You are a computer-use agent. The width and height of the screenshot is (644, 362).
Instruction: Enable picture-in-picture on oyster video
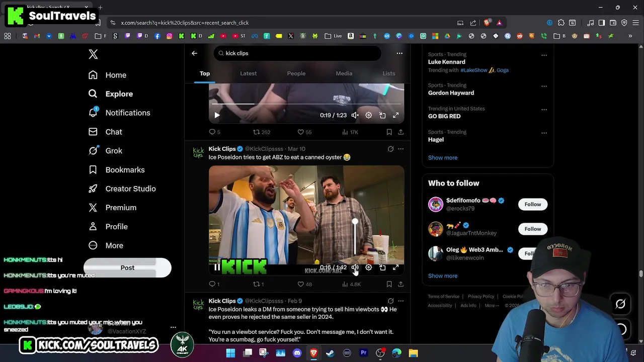point(382,267)
